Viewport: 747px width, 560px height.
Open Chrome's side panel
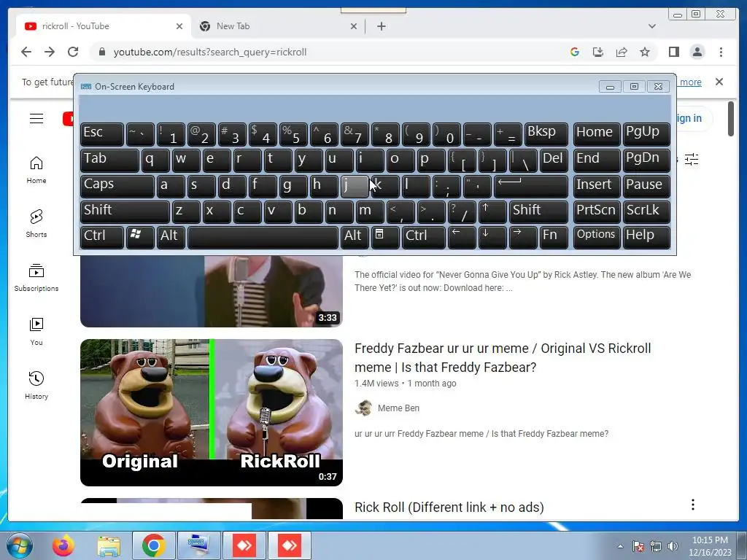tap(673, 52)
